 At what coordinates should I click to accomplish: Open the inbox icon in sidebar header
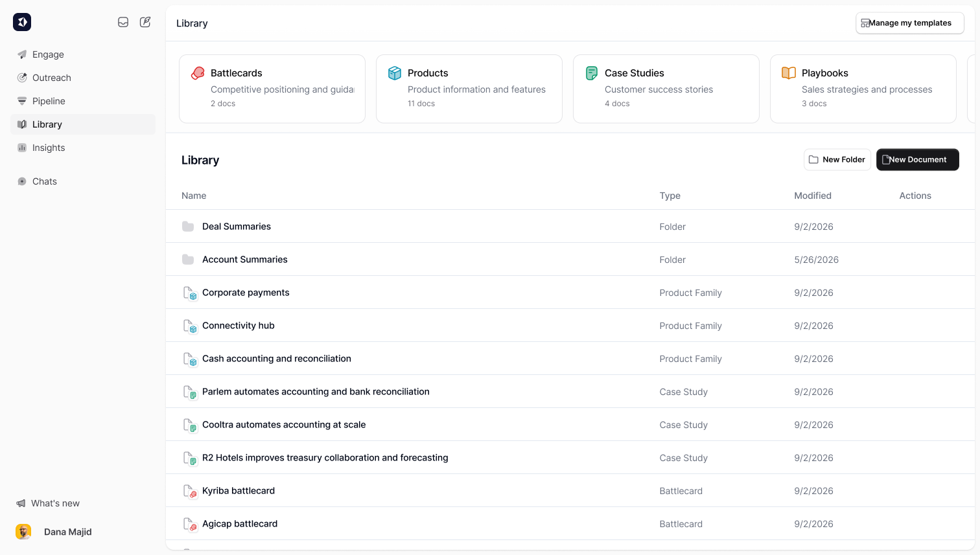[x=123, y=22]
